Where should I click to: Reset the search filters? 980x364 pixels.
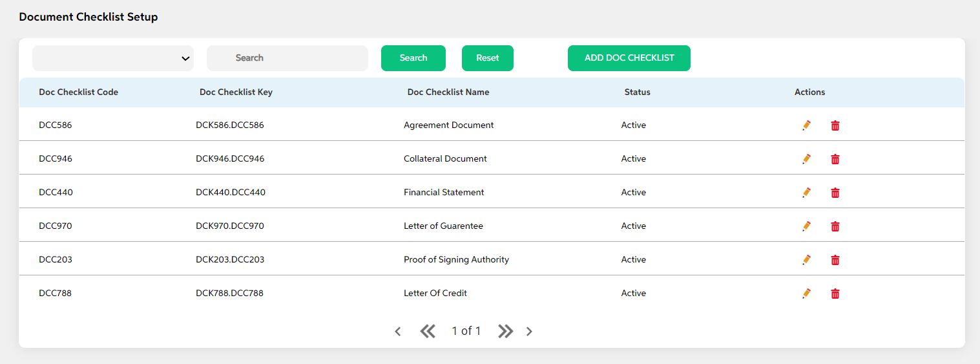488,58
